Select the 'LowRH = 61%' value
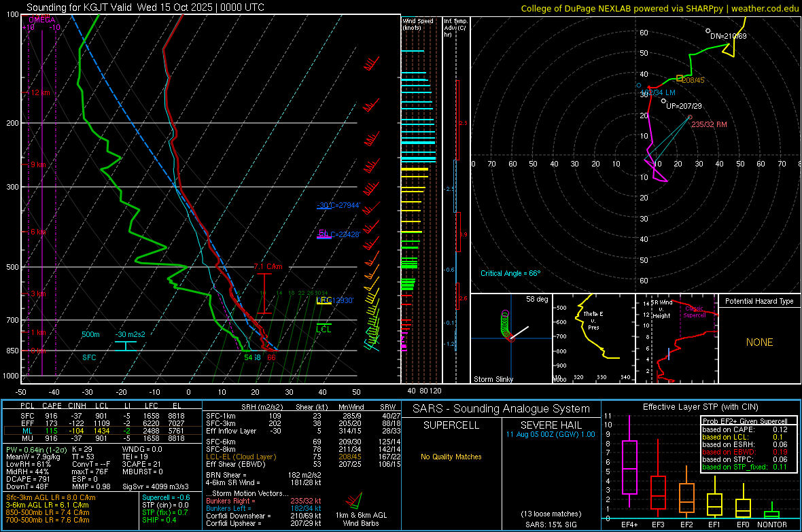 tap(28, 465)
